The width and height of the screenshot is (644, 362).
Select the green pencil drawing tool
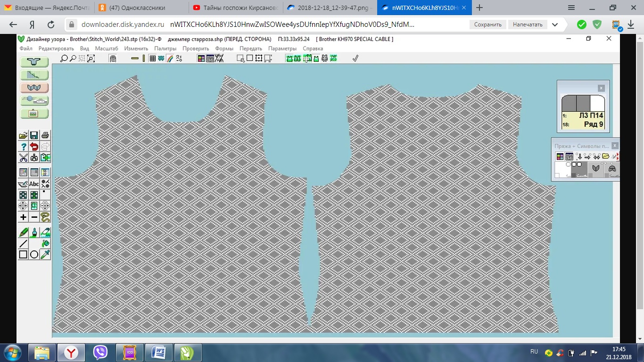tap(23, 232)
